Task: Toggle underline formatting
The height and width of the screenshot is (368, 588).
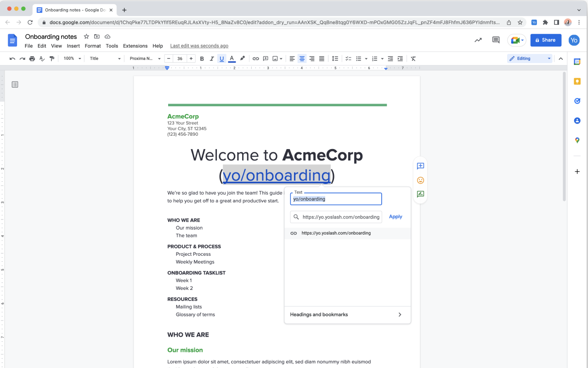Action: [x=222, y=58]
